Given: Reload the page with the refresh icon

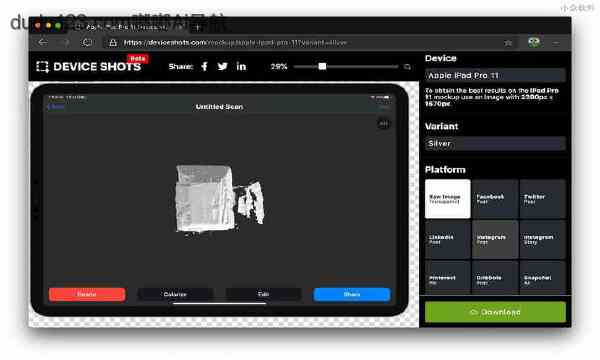Looking at the screenshot, I should [x=88, y=42].
